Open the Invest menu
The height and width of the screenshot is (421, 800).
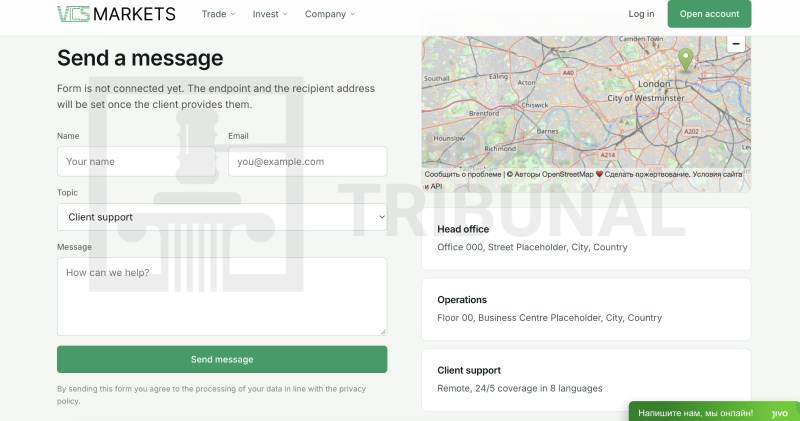point(270,14)
